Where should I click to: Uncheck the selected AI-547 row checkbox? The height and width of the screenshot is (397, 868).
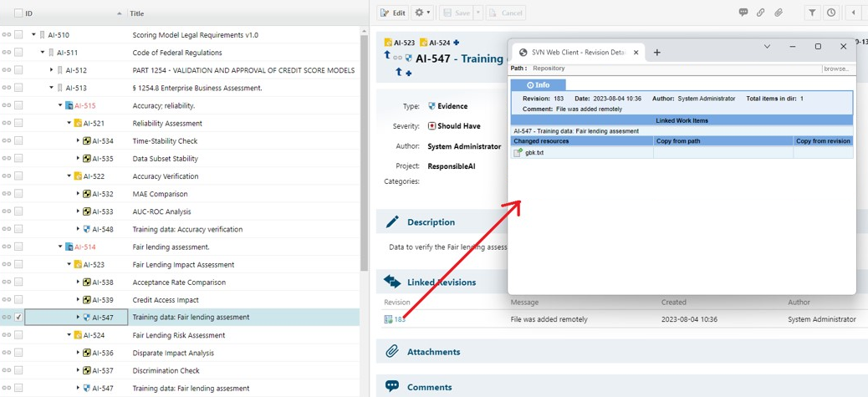click(x=18, y=318)
